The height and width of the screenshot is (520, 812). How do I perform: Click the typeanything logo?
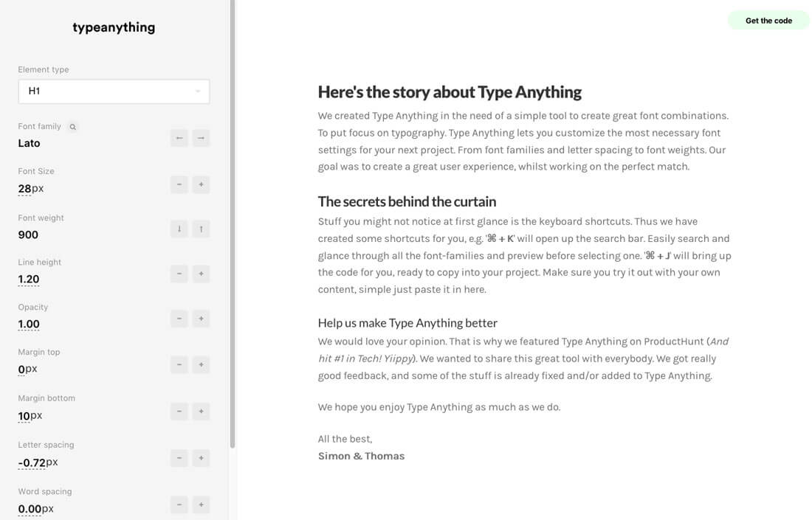pos(114,28)
